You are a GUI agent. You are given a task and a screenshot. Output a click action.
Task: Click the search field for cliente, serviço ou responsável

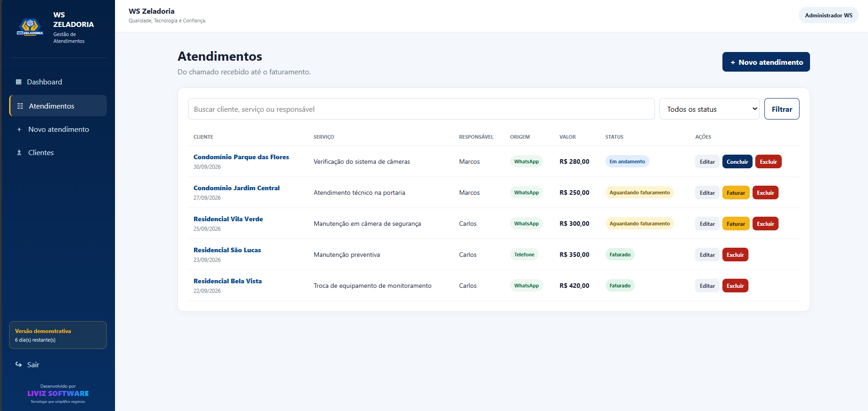421,109
